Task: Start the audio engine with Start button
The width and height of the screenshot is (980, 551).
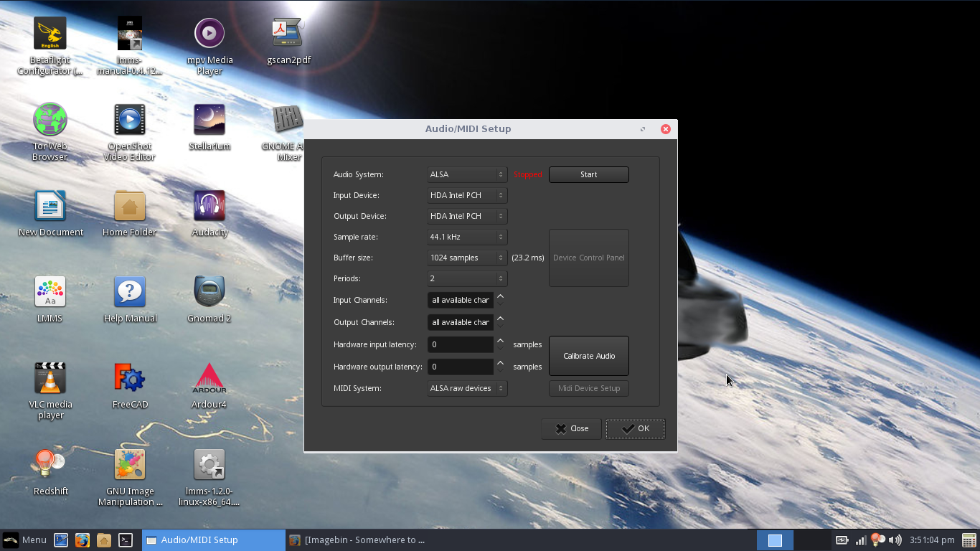Action: point(589,174)
